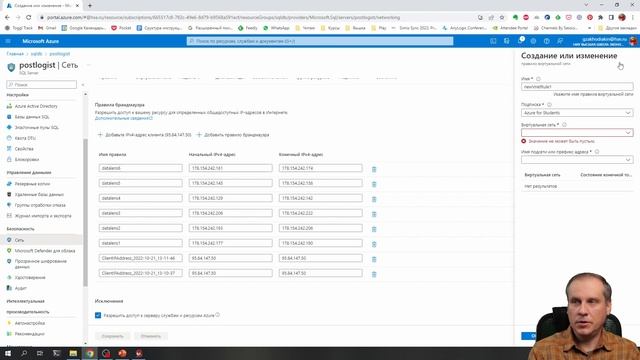This screenshot has width=640, height=360.
Task: Open the Subnet name or address prefix dropdown
Action: (577, 160)
